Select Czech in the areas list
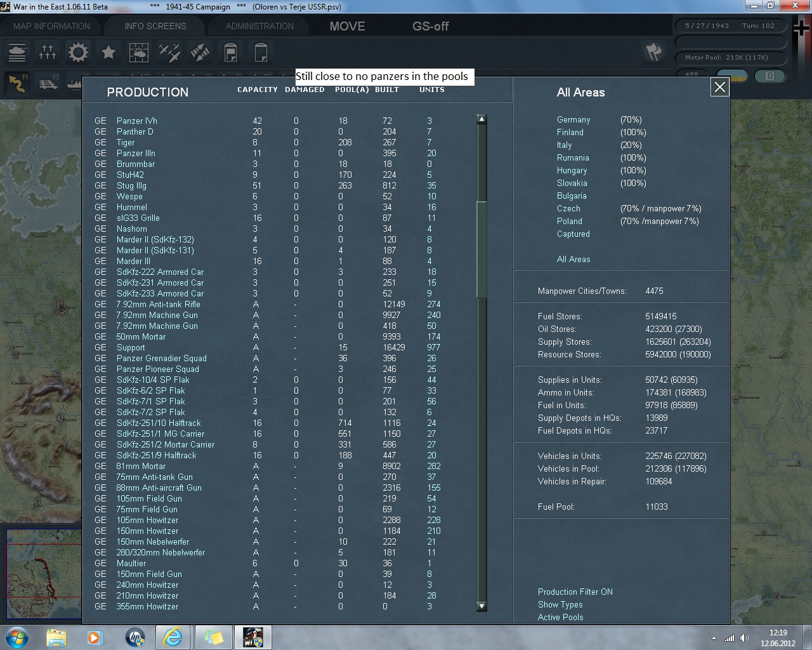 568,208
